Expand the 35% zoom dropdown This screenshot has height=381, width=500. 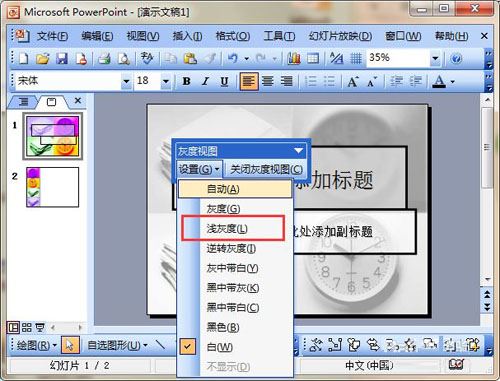[x=435, y=58]
